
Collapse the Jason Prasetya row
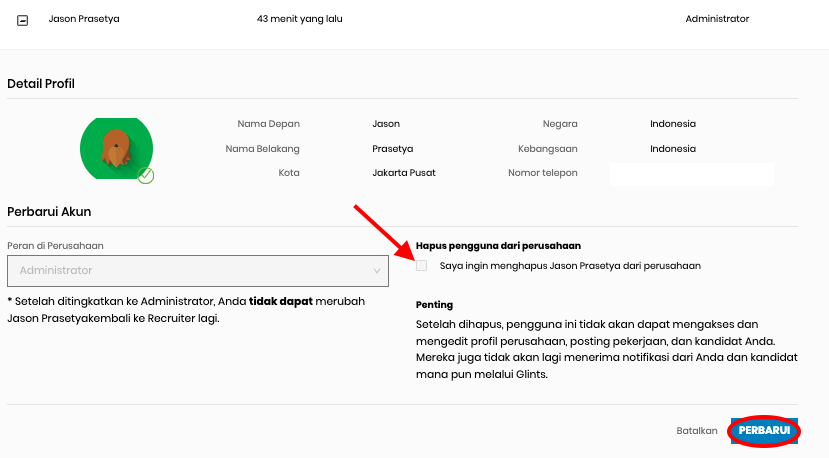(22, 21)
